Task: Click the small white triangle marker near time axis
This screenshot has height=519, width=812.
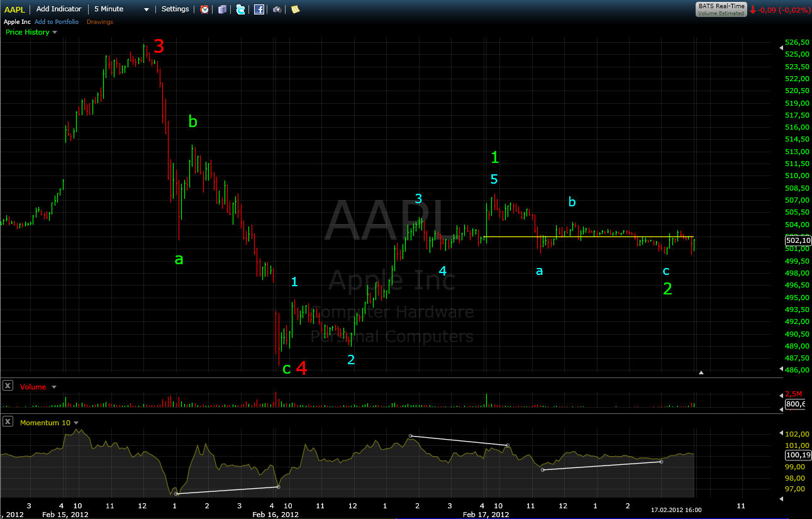Action: (701, 372)
